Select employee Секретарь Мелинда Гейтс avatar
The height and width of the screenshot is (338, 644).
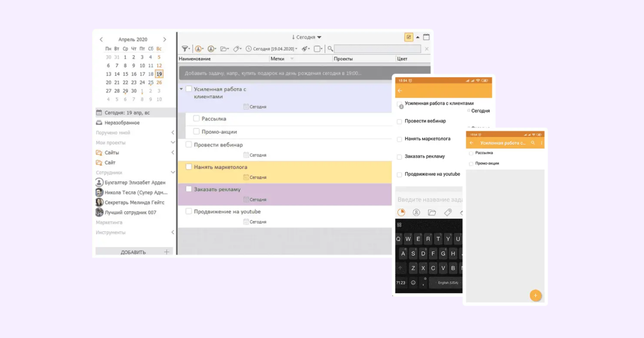(x=100, y=202)
